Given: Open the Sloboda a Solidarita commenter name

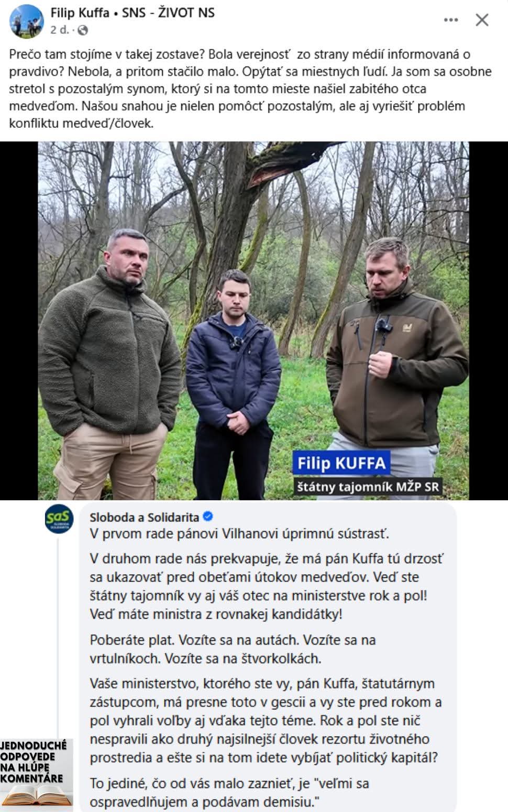Looking at the screenshot, I should (x=144, y=518).
